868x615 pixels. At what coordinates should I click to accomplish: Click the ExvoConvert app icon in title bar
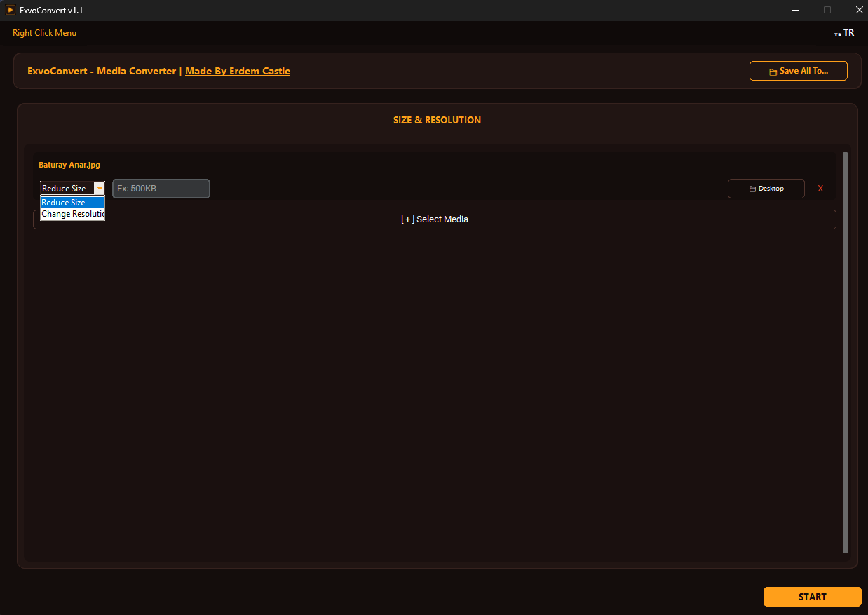(11, 11)
